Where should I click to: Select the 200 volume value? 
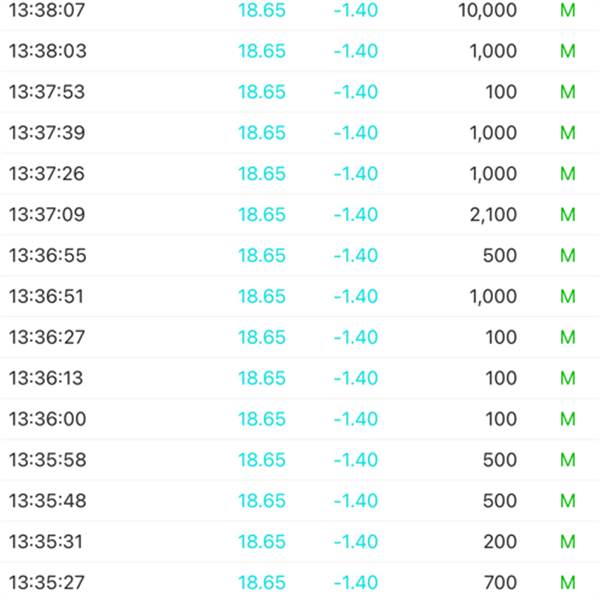pos(501,542)
